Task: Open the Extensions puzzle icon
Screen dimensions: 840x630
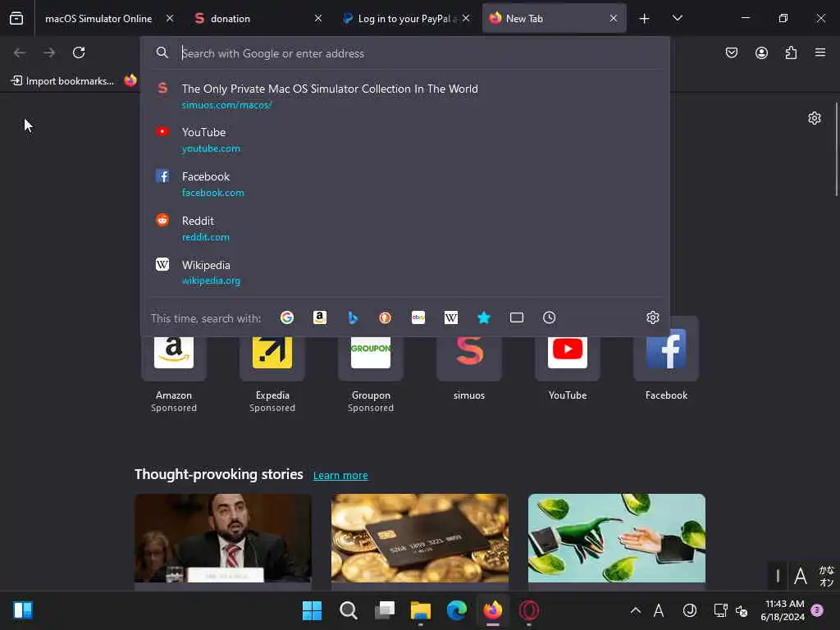Action: tap(791, 52)
